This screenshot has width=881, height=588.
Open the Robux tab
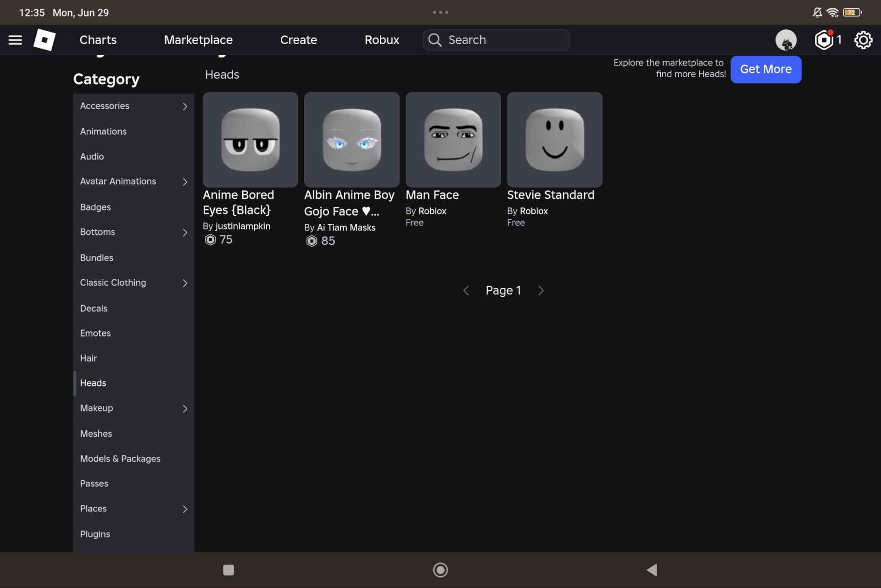(382, 40)
